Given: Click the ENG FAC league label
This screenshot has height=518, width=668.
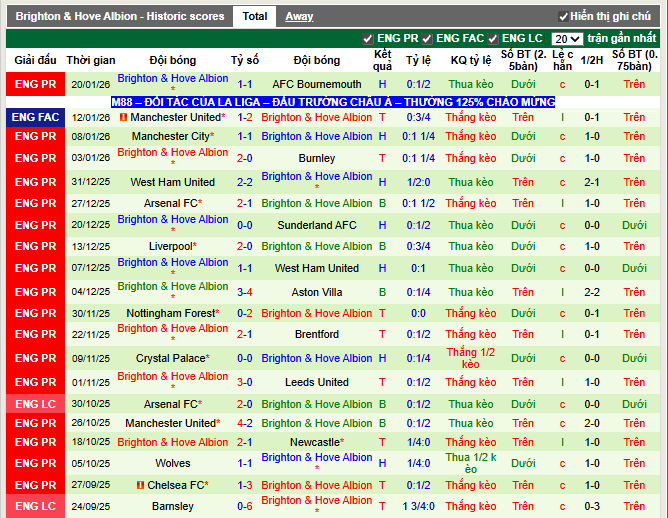Looking at the screenshot, I should (x=35, y=117).
